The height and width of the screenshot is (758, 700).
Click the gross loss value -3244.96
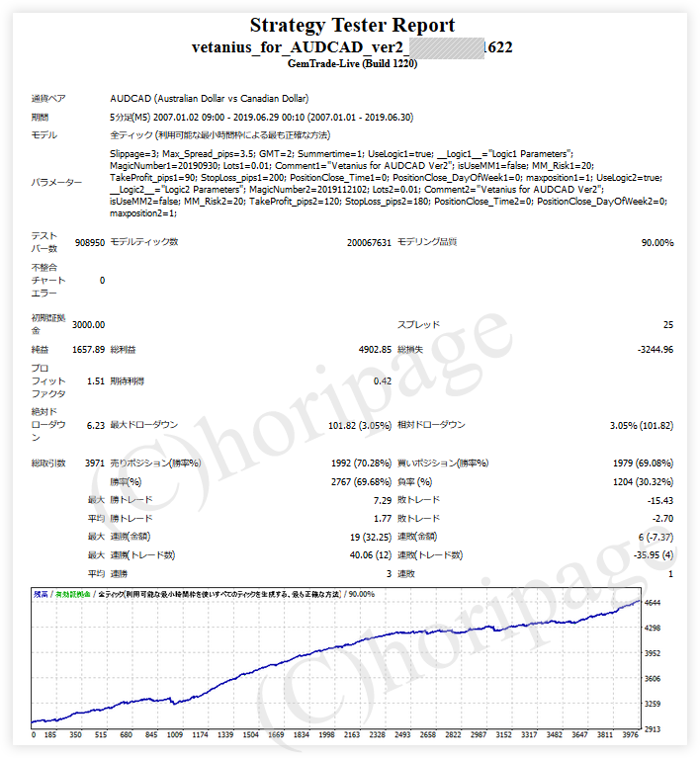pyautogui.click(x=656, y=350)
